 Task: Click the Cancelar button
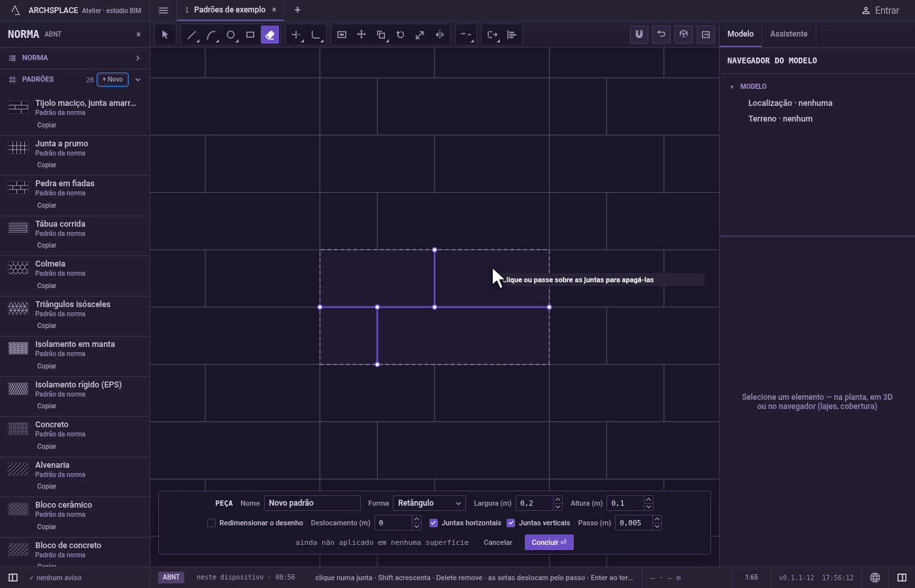[x=498, y=542]
